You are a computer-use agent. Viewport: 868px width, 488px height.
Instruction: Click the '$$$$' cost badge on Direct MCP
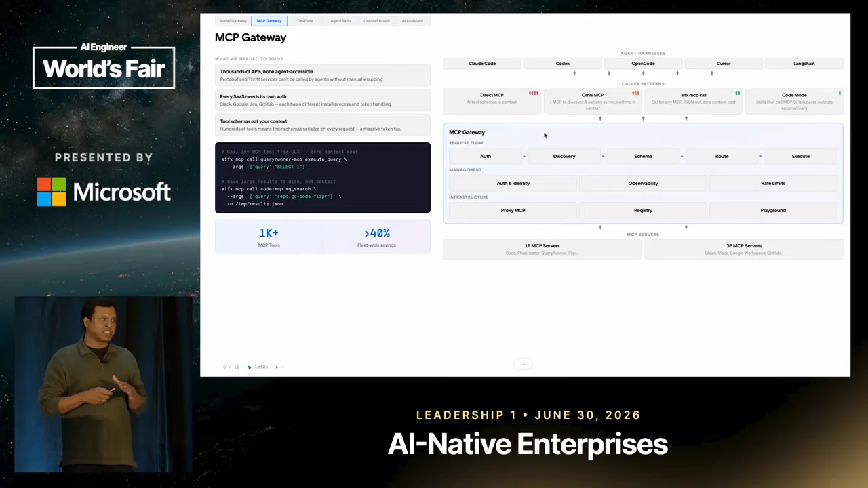click(x=534, y=94)
